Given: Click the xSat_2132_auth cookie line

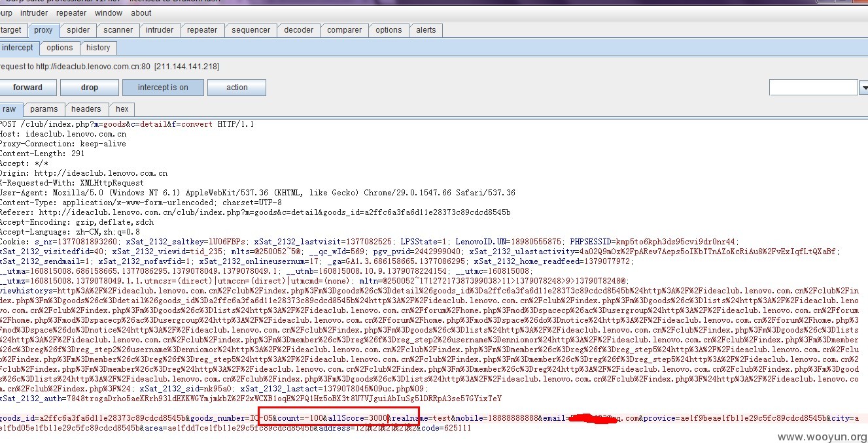Looking at the screenshot, I should click(251, 399).
